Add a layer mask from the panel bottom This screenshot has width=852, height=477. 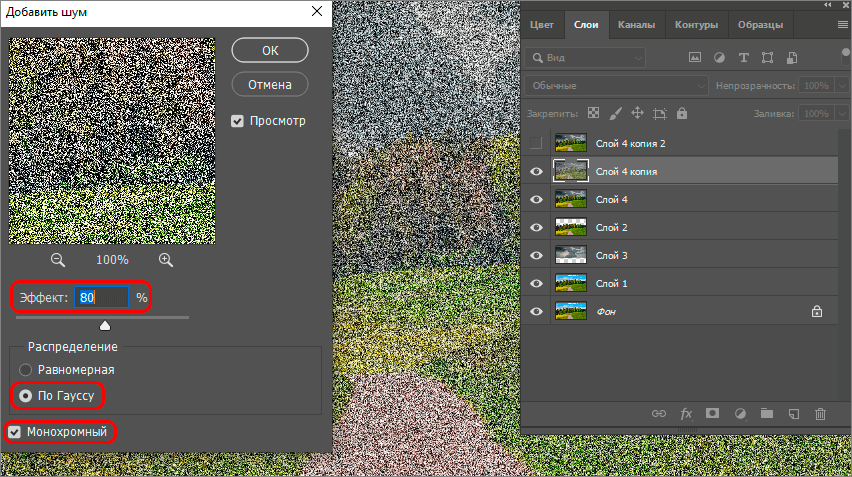click(x=713, y=412)
